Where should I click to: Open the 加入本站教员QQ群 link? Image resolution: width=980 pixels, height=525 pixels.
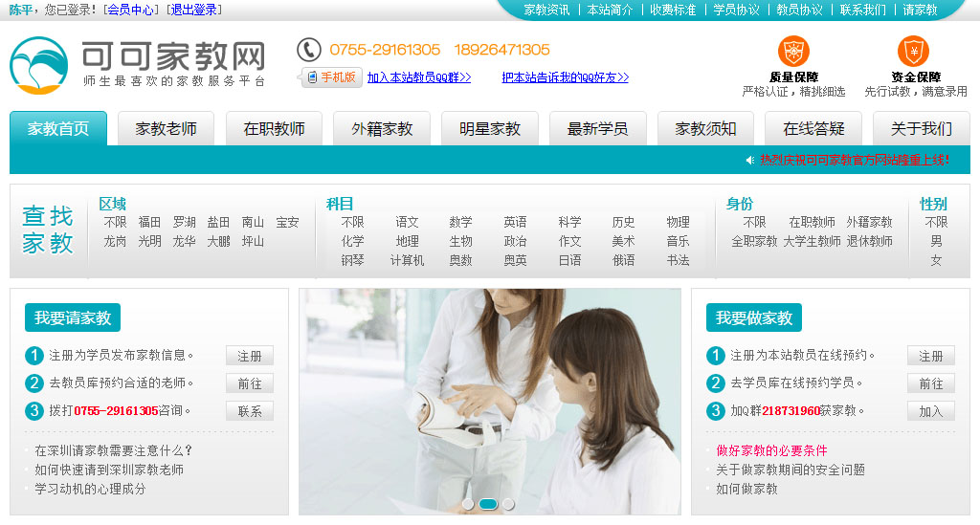pos(418,77)
